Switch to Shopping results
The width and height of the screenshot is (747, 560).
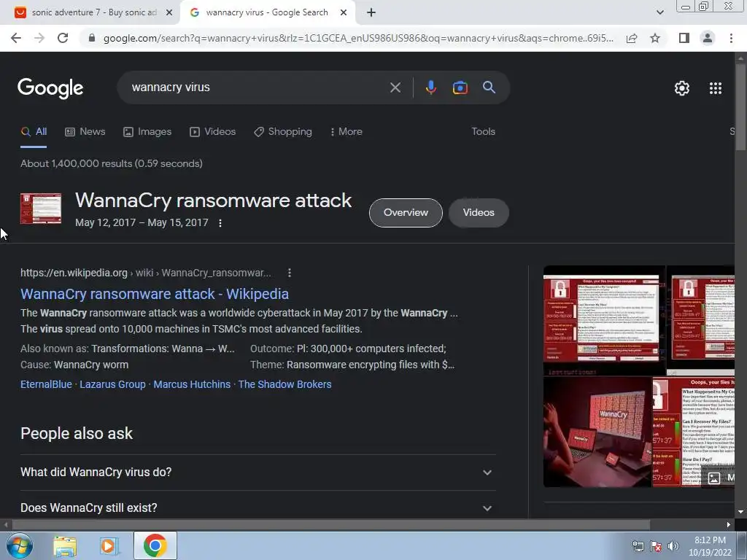pos(283,131)
